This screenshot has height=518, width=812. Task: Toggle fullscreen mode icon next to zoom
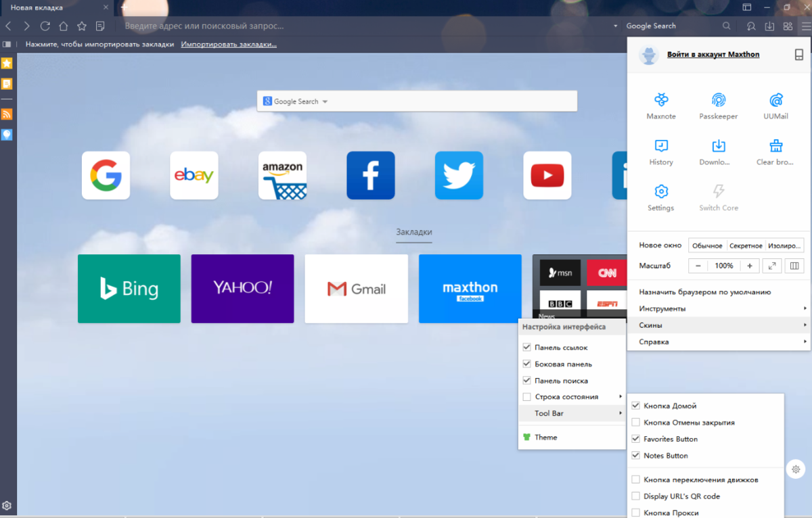(773, 266)
